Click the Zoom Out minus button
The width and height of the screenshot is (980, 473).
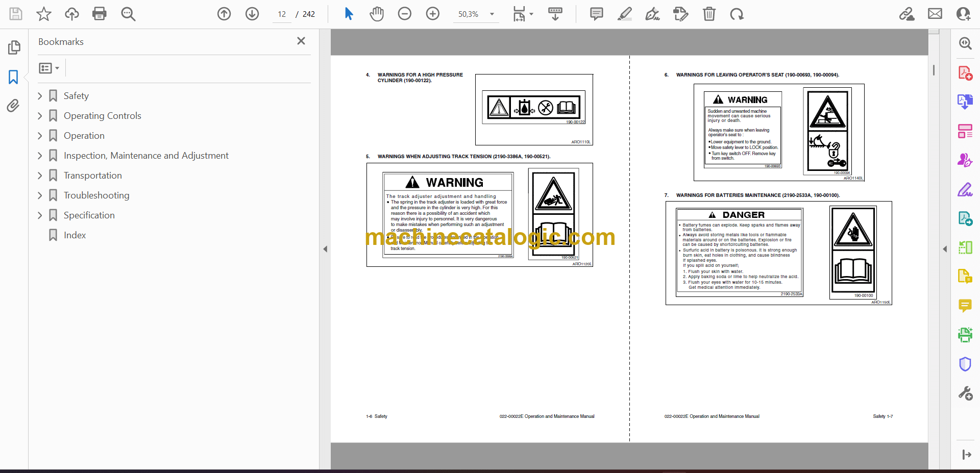pos(405,14)
